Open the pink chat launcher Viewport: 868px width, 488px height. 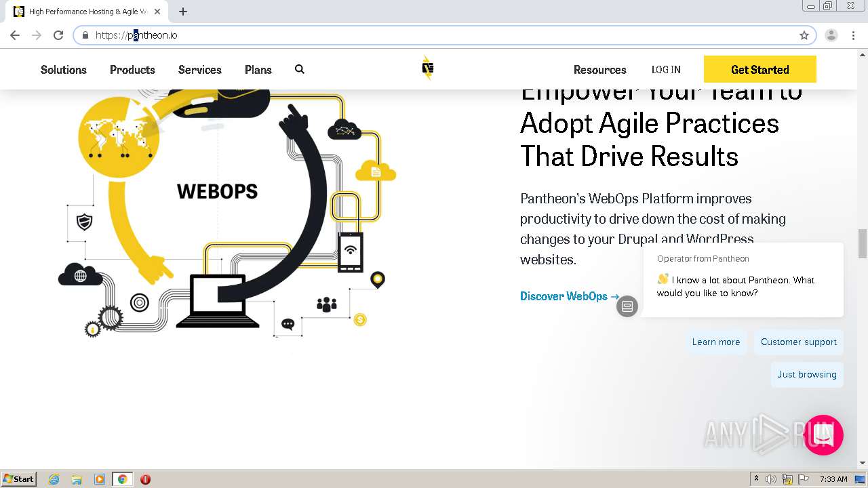[823, 435]
